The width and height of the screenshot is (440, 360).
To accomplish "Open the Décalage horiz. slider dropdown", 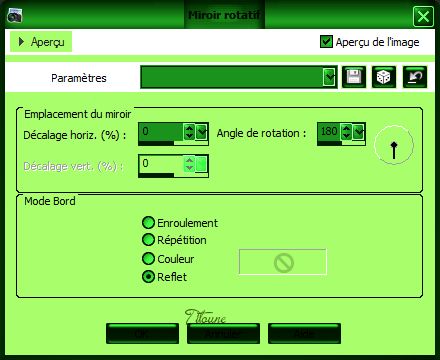I will 202,132.
